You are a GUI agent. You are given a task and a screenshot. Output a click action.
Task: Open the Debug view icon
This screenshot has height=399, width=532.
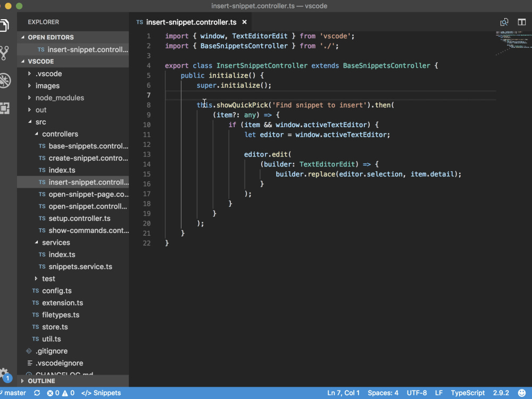[5, 81]
